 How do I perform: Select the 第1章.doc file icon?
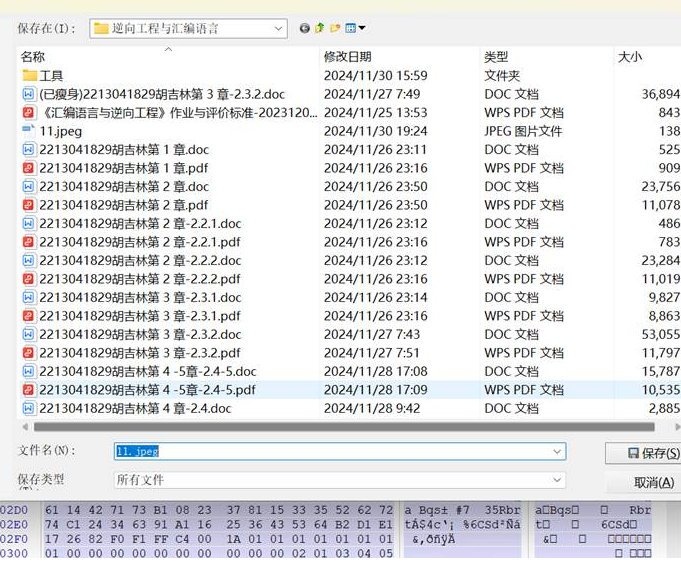28,149
